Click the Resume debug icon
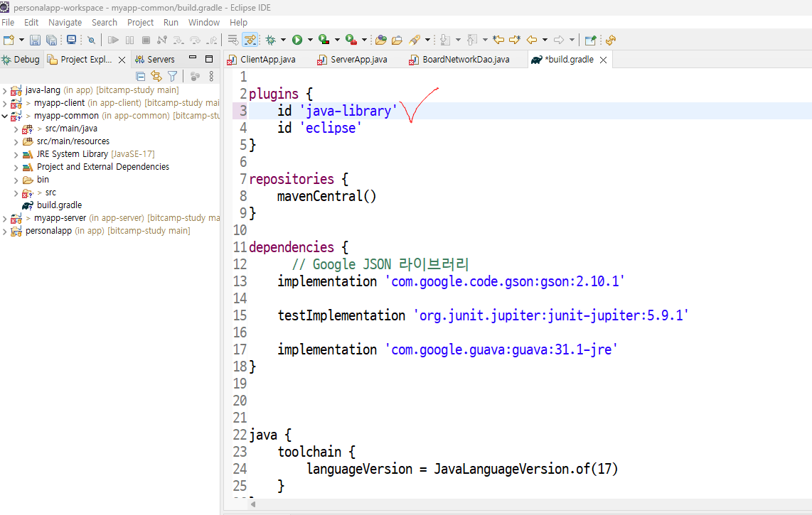812x515 pixels. tap(113, 40)
